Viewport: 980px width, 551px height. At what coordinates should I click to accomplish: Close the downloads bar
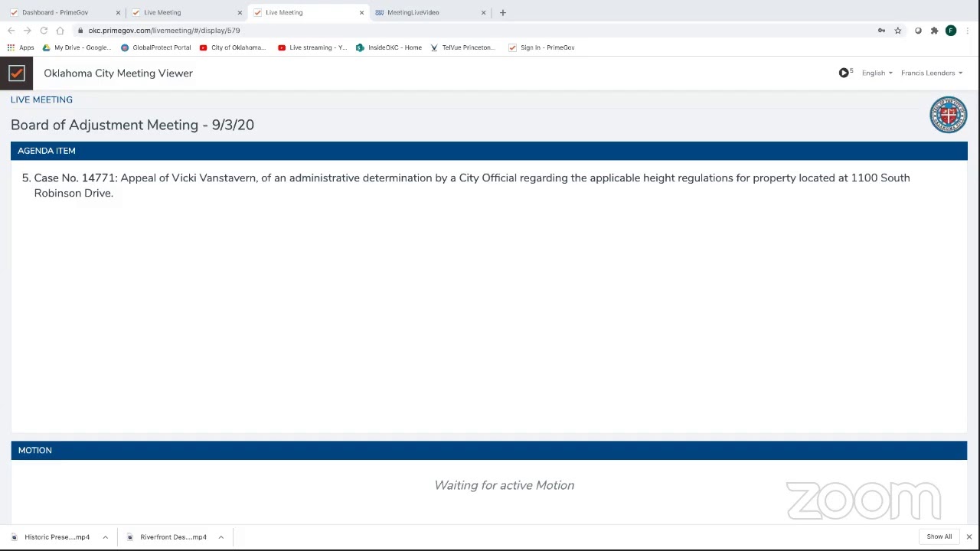(x=969, y=536)
